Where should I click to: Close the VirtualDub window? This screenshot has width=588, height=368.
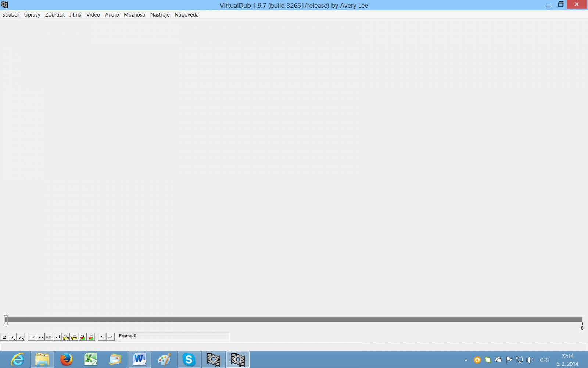click(x=577, y=4)
